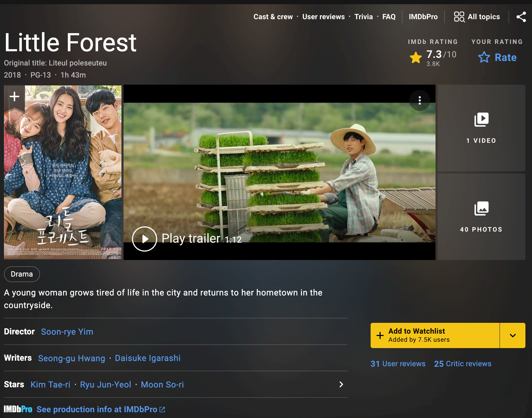The width and height of the screenshot is (532, 418).
Task: Go to the Trivia section
Action: (363, 17)
